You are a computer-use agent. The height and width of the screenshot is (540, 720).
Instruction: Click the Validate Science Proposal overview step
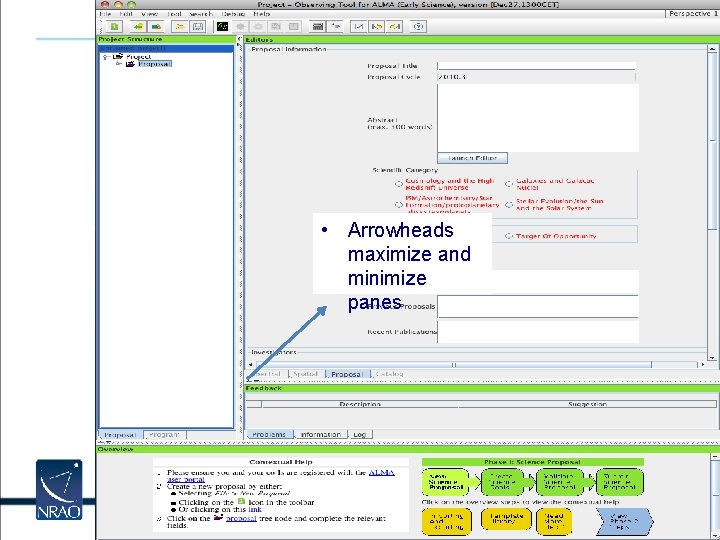tap(560, 482)
